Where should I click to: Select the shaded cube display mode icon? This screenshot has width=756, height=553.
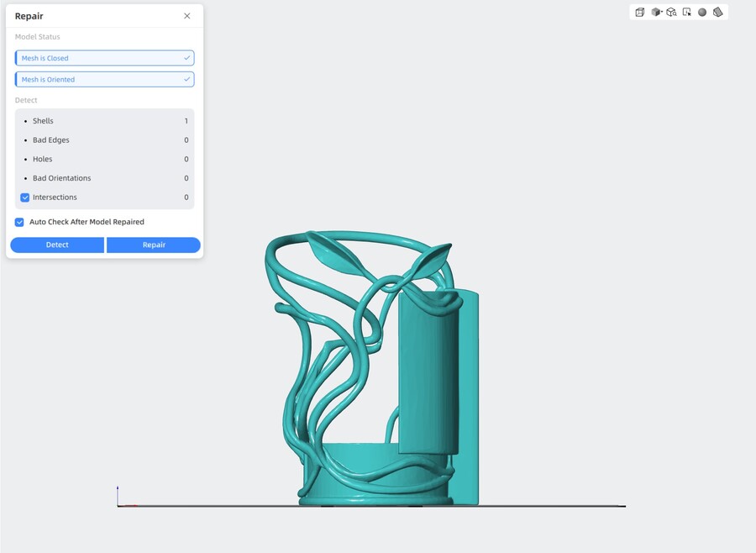(x=655, y=12)
